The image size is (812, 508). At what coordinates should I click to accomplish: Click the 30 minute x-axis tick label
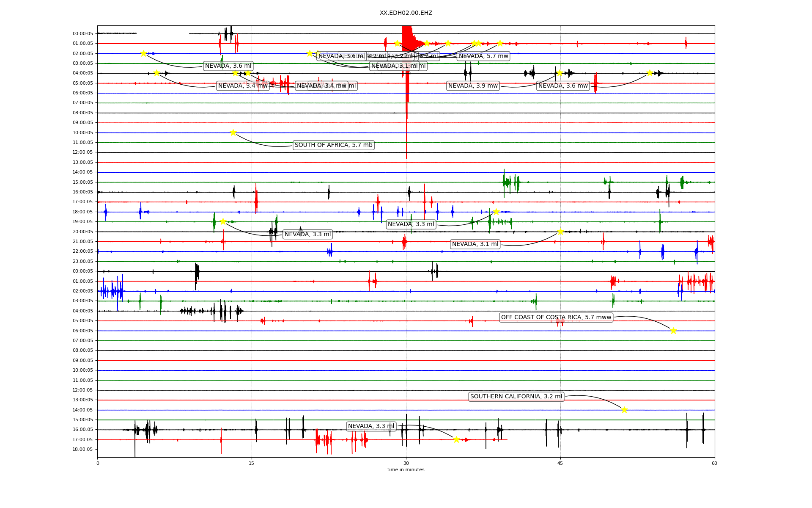406,463
